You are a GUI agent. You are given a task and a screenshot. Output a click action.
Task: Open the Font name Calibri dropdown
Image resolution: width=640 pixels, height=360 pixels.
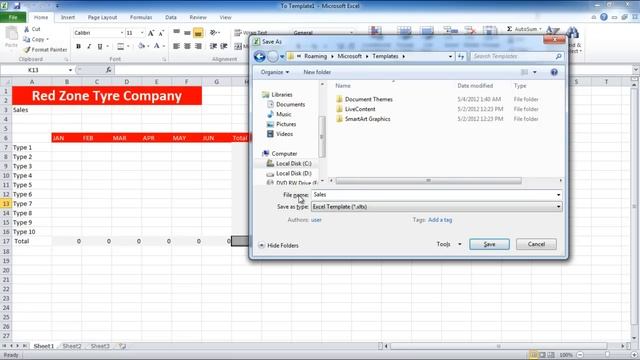[122, 33]
